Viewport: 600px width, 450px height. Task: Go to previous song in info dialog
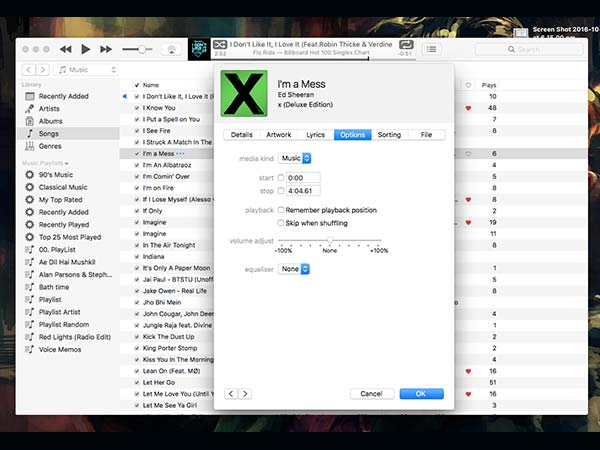(x=231, y=394)
